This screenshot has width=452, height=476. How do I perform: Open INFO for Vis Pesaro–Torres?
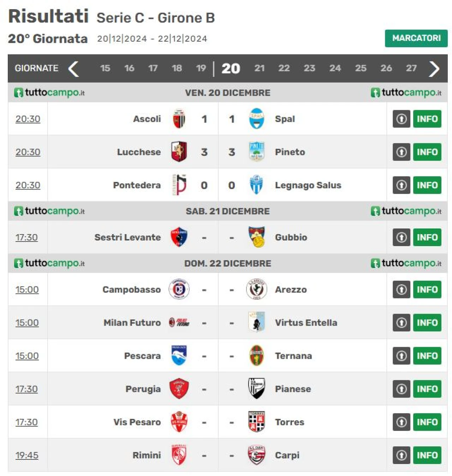(x=427, y=422)
